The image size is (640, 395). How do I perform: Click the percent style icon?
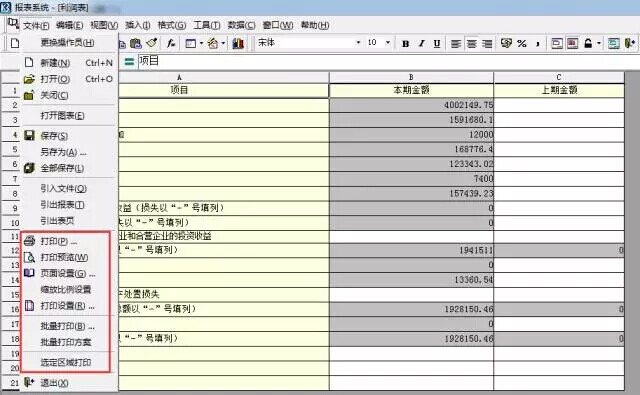(522, 43)
